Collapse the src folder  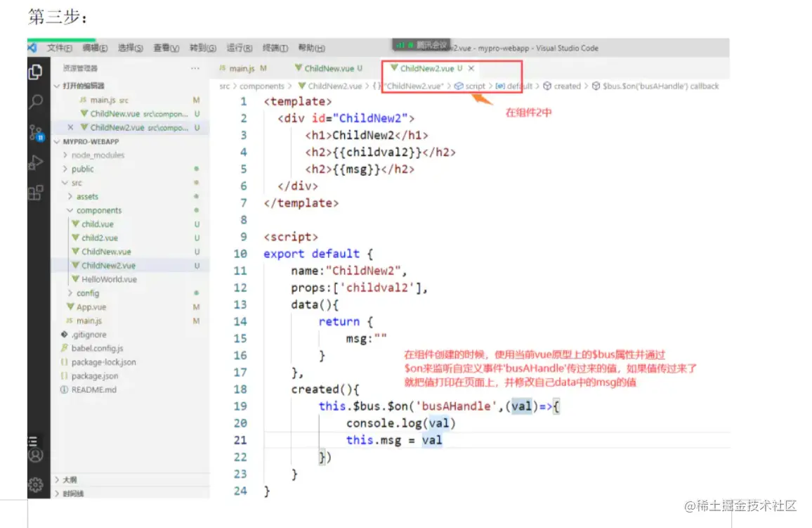pos(76,183)
